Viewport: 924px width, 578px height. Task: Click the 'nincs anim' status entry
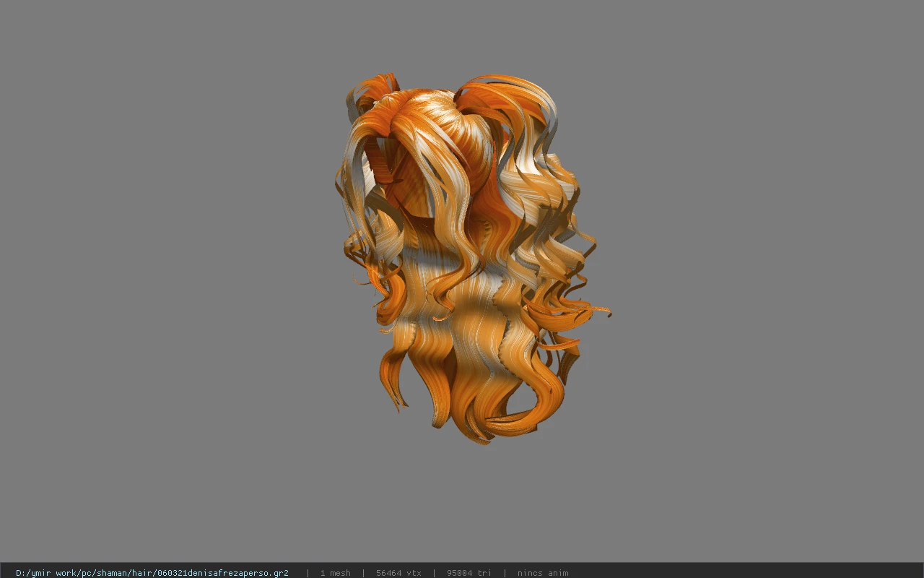click(x=543, y=573)
